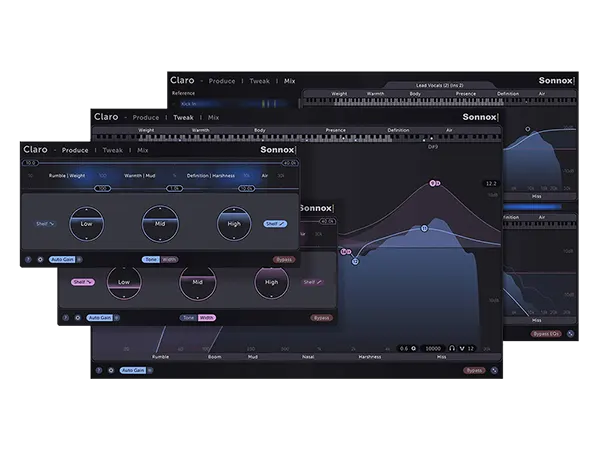The width and height of the screenshot is (600, 450).
Task: Toggle Bypass in the Tweak window footer
Action: pos(474,370)
